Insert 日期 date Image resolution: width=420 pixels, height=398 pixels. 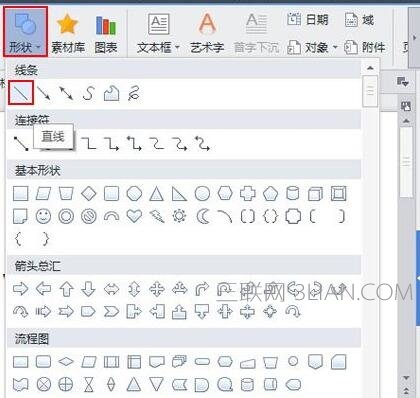pos(308,20)
